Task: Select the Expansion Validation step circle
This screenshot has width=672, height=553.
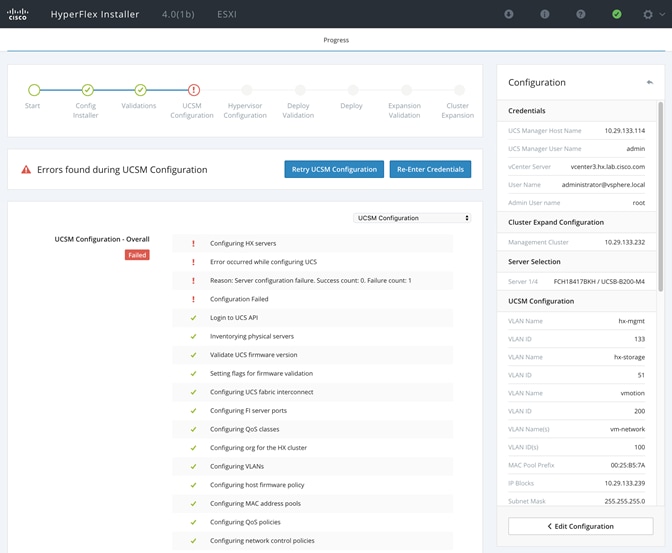Action: (406, 90)
